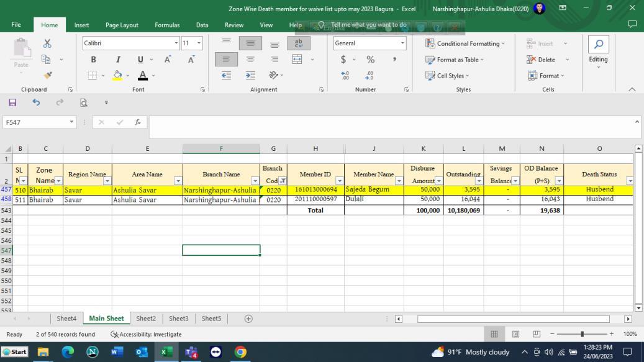
Task: Toggle Underline formatting
Action: point(140,60)
